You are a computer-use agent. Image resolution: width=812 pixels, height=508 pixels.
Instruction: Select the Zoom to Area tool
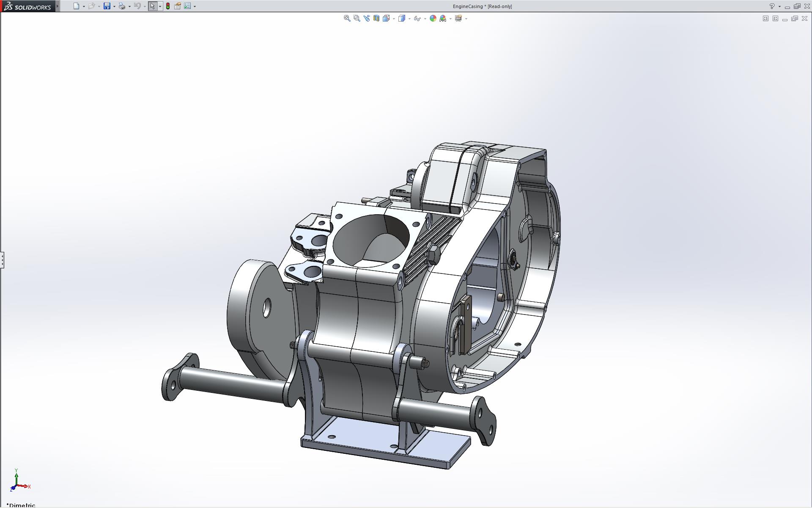(357, 18)
